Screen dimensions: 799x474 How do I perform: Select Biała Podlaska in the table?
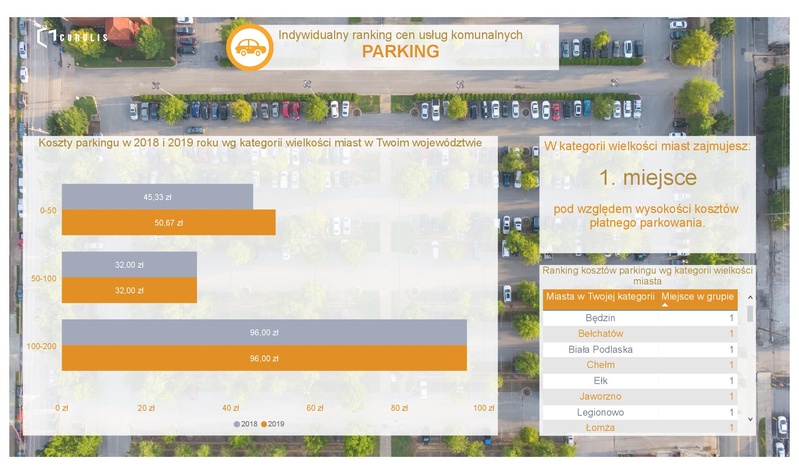pyautogui.click(x=600, y=349)
